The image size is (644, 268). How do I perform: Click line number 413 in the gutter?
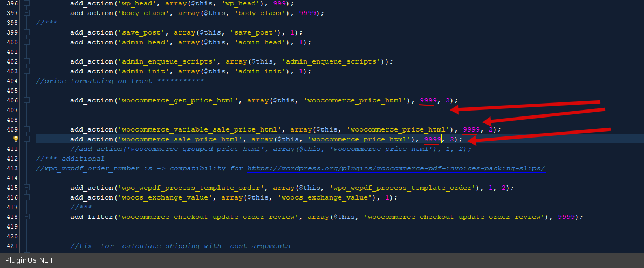click(10, 168)
